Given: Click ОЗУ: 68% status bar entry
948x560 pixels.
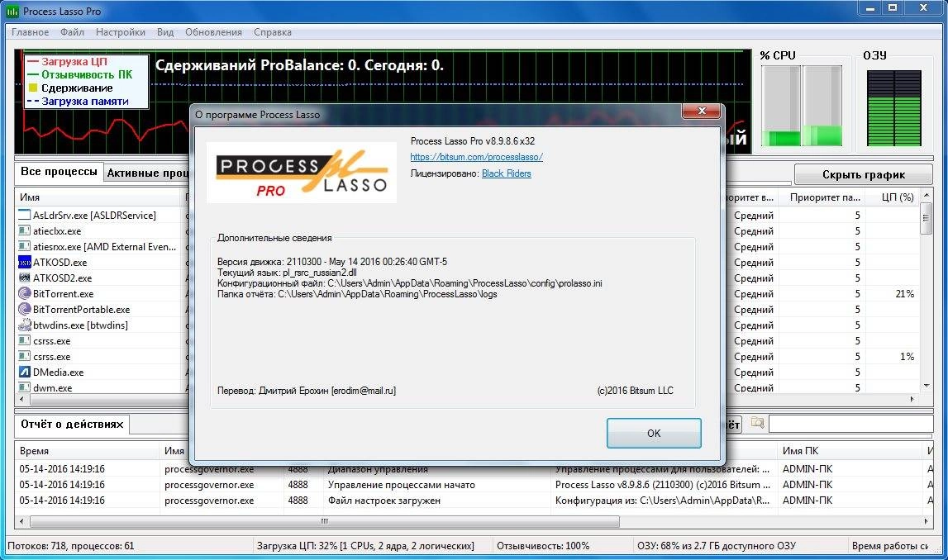Looking at the screenshot, I should (x=716, y=545).
